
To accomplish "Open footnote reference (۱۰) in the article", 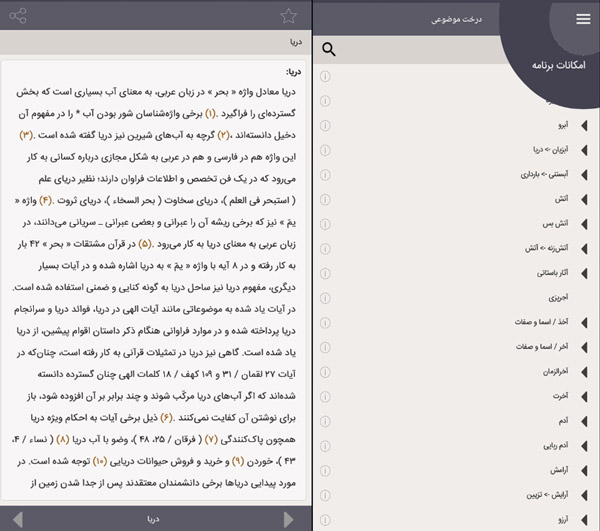I will coord(100,461).
